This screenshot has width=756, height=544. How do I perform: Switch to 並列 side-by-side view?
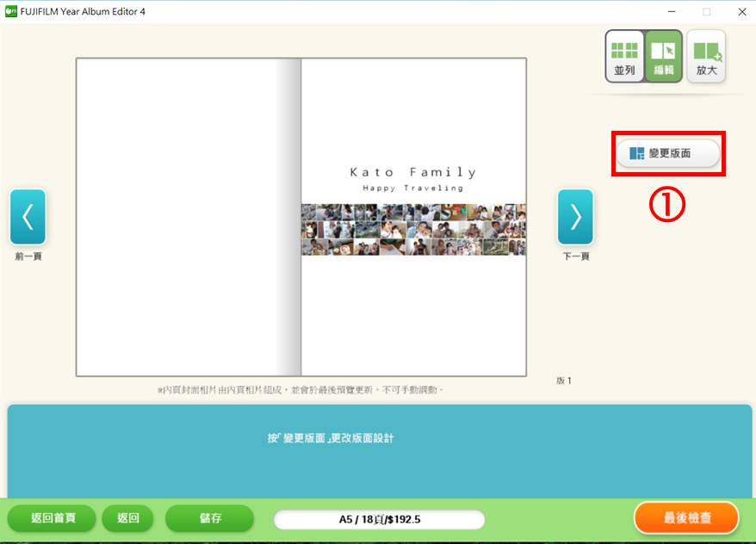tap(624, 56)
